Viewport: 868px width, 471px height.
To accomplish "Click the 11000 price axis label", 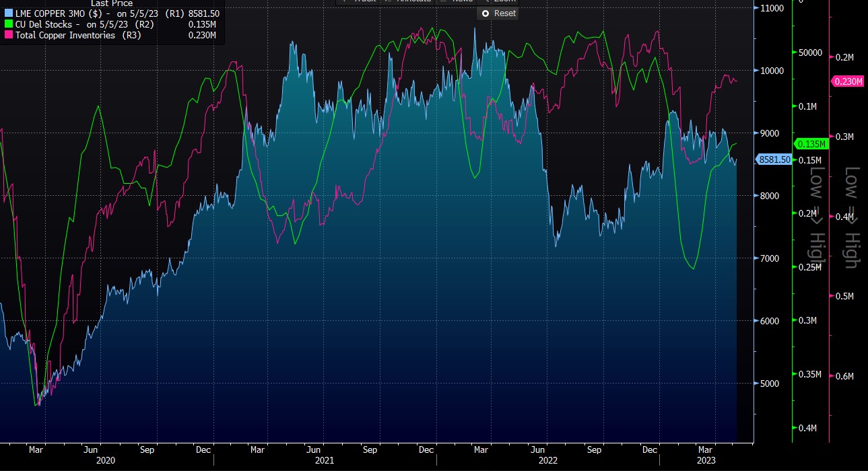I will (x=772, y=8).
